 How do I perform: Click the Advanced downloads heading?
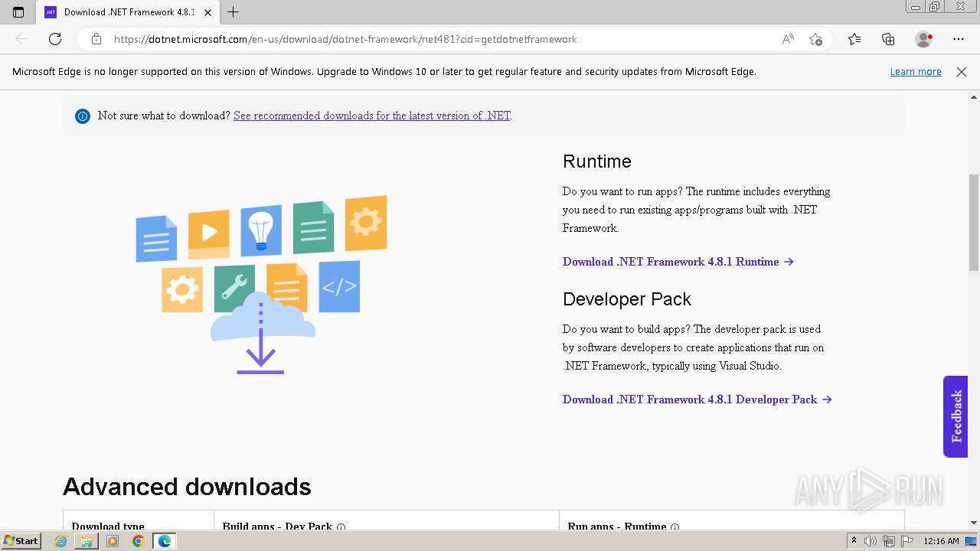(x=187, y=487)
